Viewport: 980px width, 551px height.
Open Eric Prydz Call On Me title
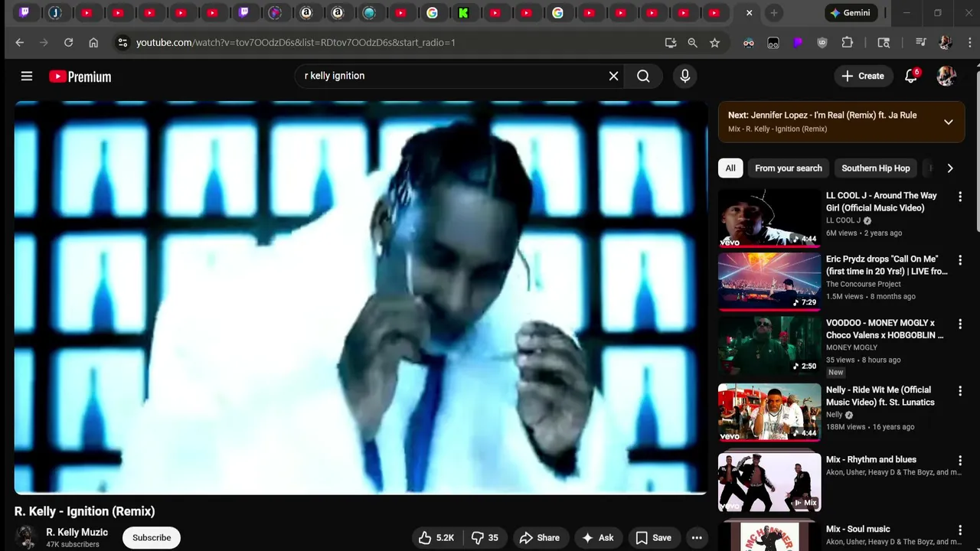(887, 265)
